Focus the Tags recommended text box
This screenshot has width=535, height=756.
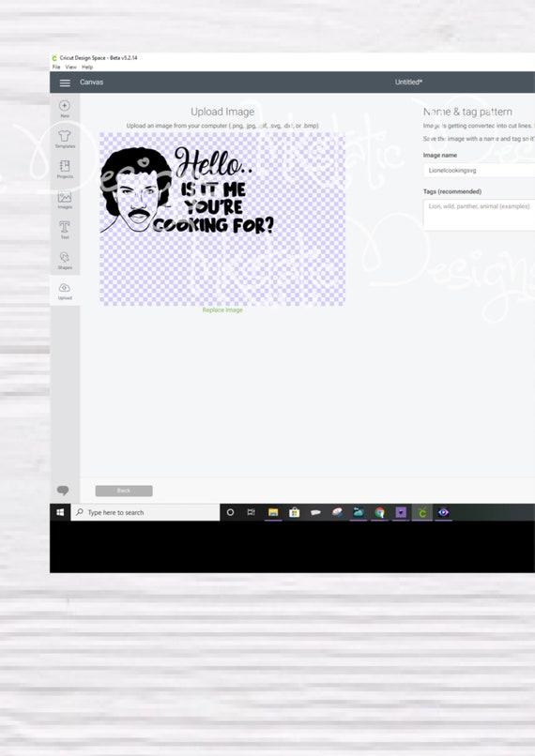pyautogui.click(x=479, y=215)
